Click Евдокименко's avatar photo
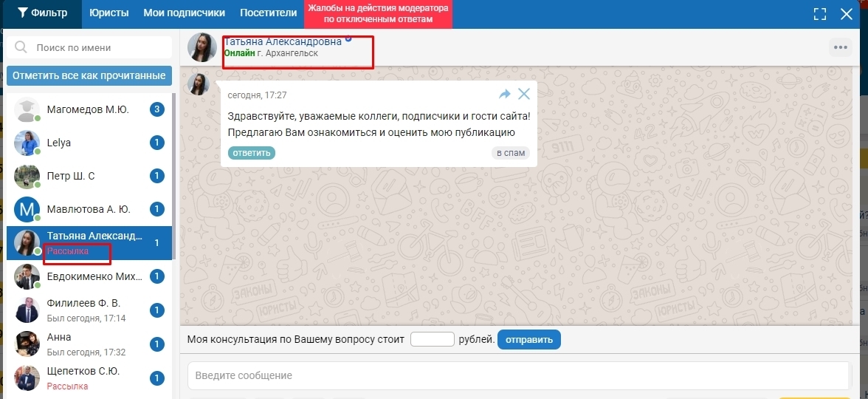868x399 pixels. (27, 276)
